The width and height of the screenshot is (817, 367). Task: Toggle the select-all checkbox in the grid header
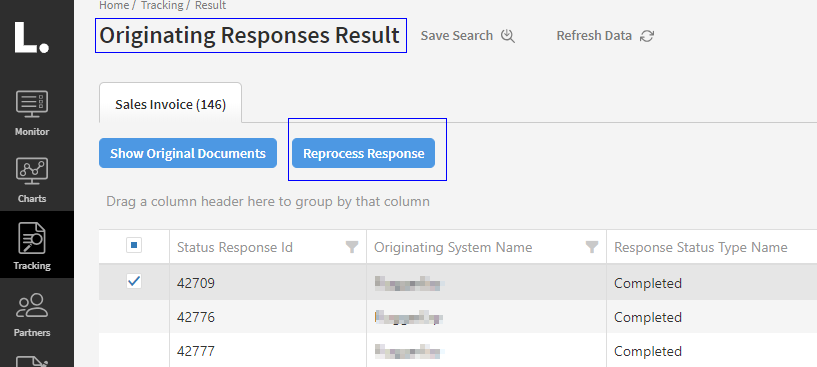click(x=134, y=245)
